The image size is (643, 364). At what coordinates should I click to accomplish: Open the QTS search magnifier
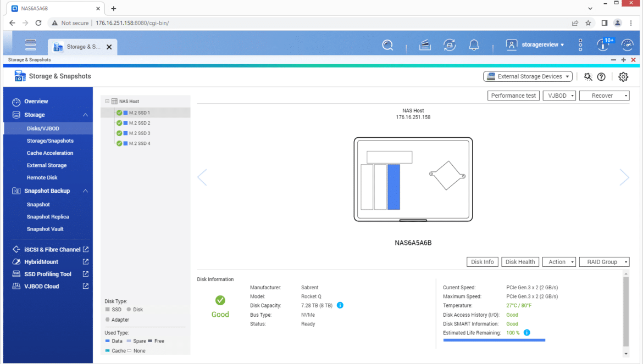(x=387, y=44)
